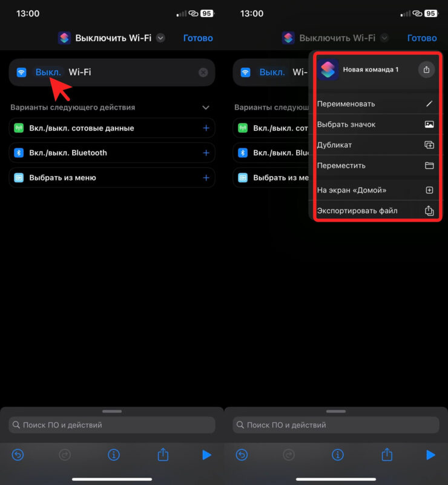Add the Выбрать из меню suggestion with its plus
This screenshot has width=448, height=485.
[206, 177]
